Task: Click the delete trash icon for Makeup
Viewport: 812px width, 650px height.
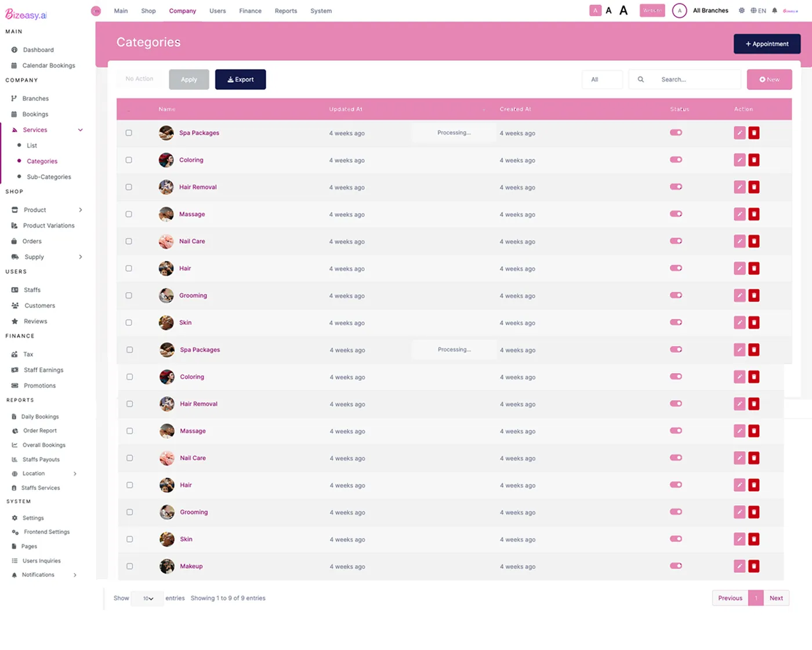Action: pyautogui.click(x=753, y=566)
